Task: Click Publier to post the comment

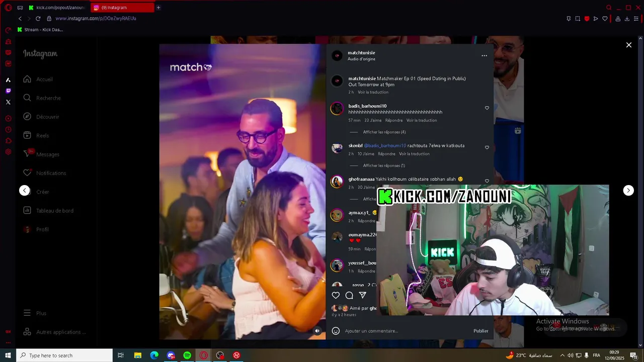Action: click(480, 331)
